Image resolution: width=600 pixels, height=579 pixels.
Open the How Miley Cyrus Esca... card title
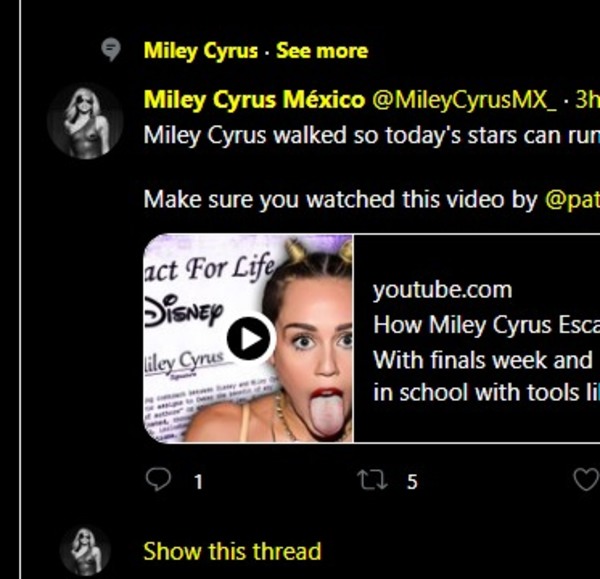486,325
